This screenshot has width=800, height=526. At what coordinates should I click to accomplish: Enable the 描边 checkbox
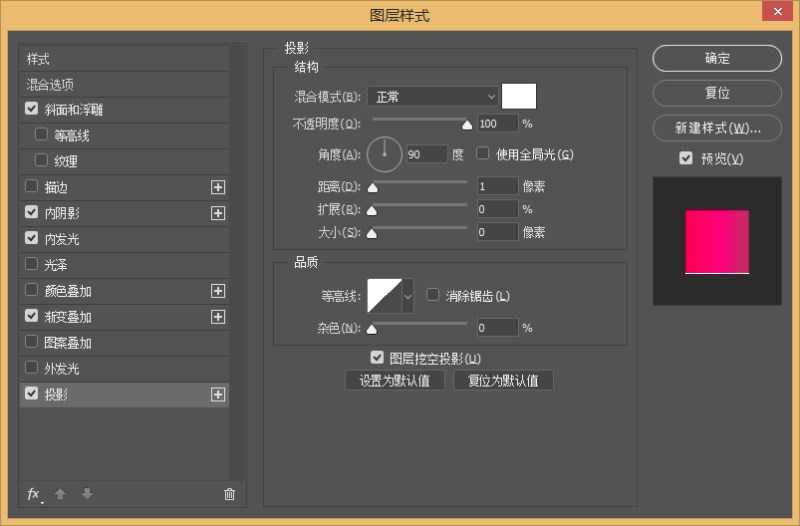point(31,186)
